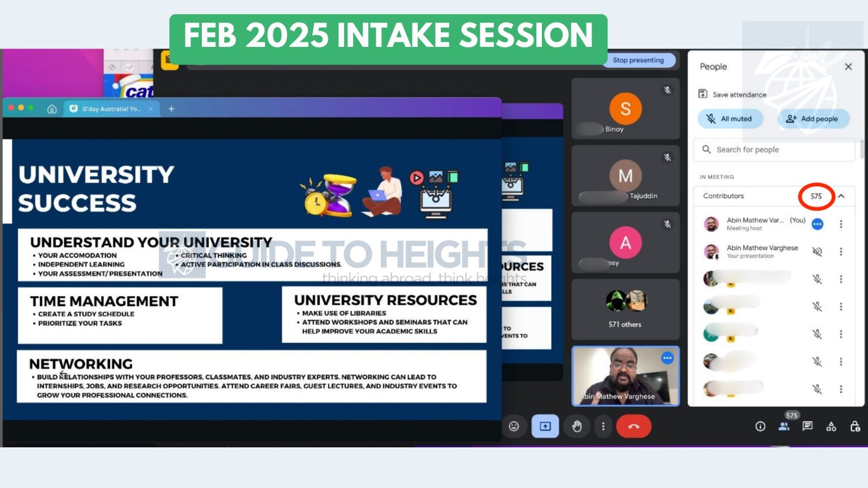Open meeting details info icon
Image resolution: width=868 pixels, height=488 pixels.
pos(760,426)
